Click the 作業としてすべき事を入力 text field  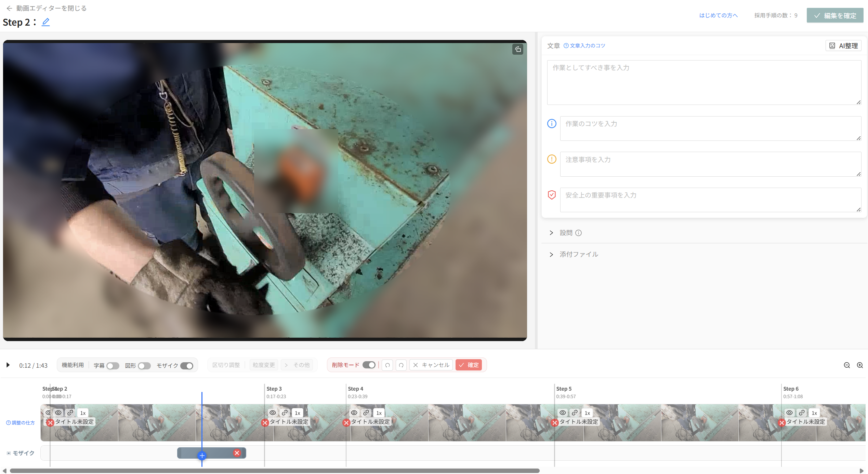[704, 82]
